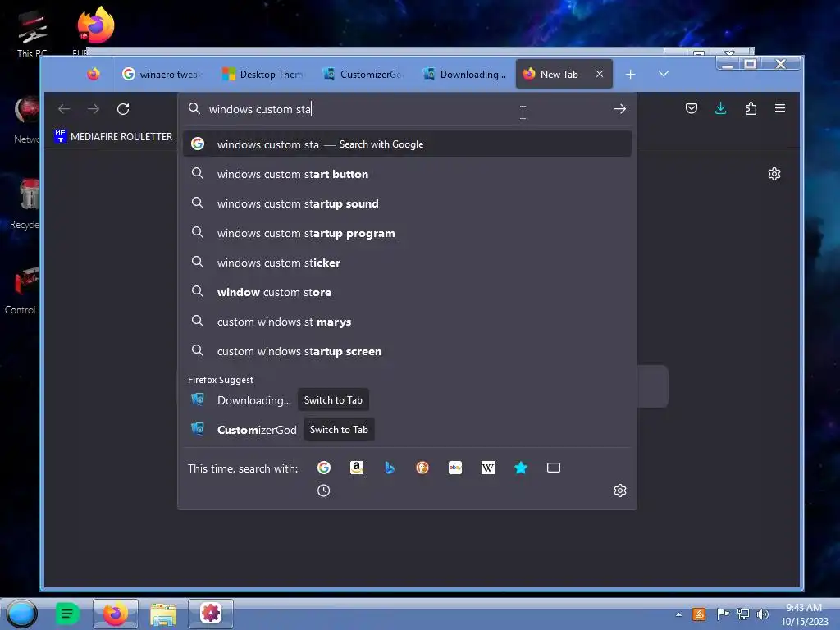Show hidden system tray icons
The image size is (840, 630).
coord(678,614)
